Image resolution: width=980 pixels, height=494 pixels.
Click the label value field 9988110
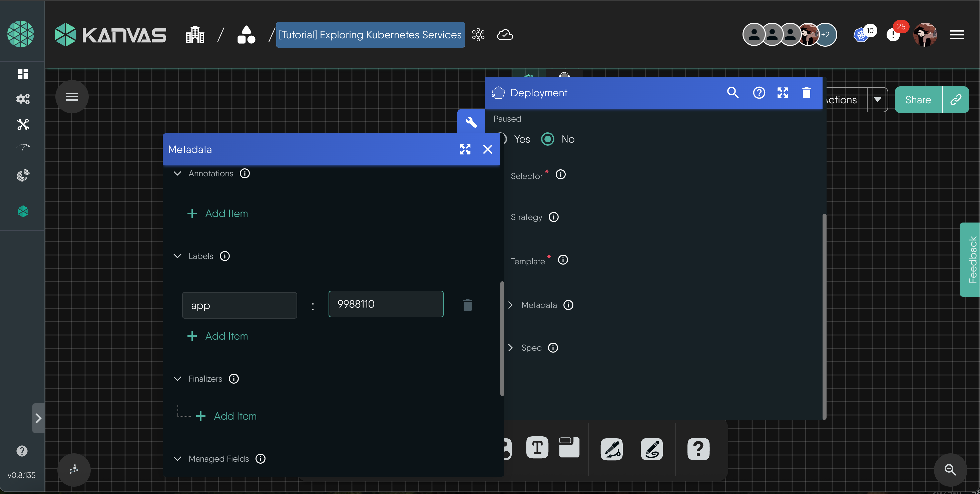(x=385, y=304)
